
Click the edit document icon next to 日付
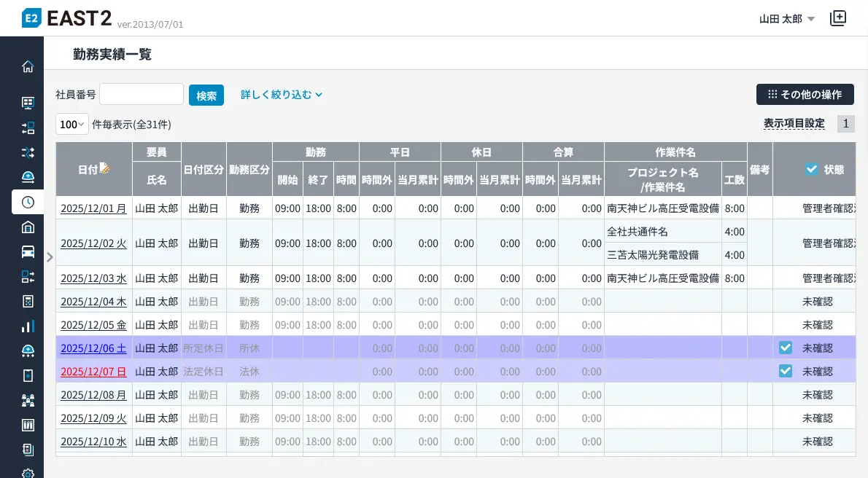click(104, 168)
